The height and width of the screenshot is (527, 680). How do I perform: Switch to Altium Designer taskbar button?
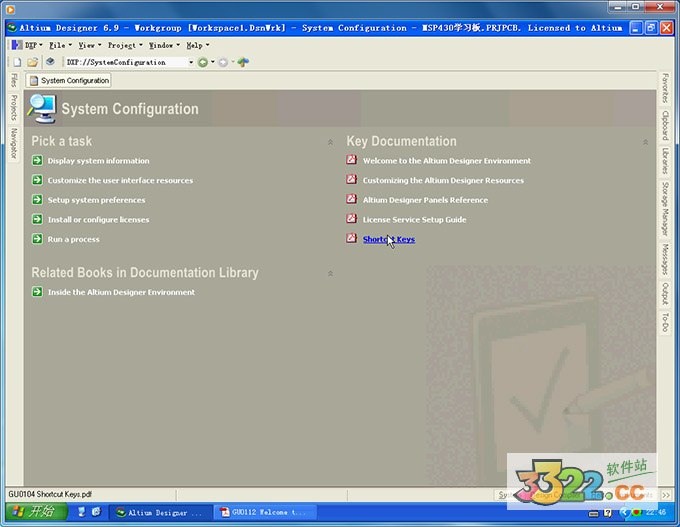(159, 512)
